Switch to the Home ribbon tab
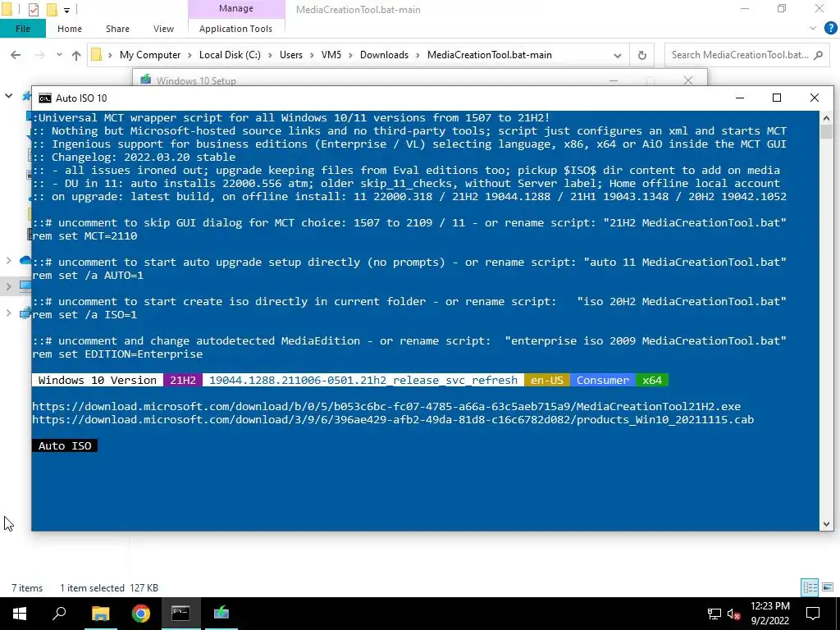Viewport: 840px width, 630px height. click(x=70, y=29)
